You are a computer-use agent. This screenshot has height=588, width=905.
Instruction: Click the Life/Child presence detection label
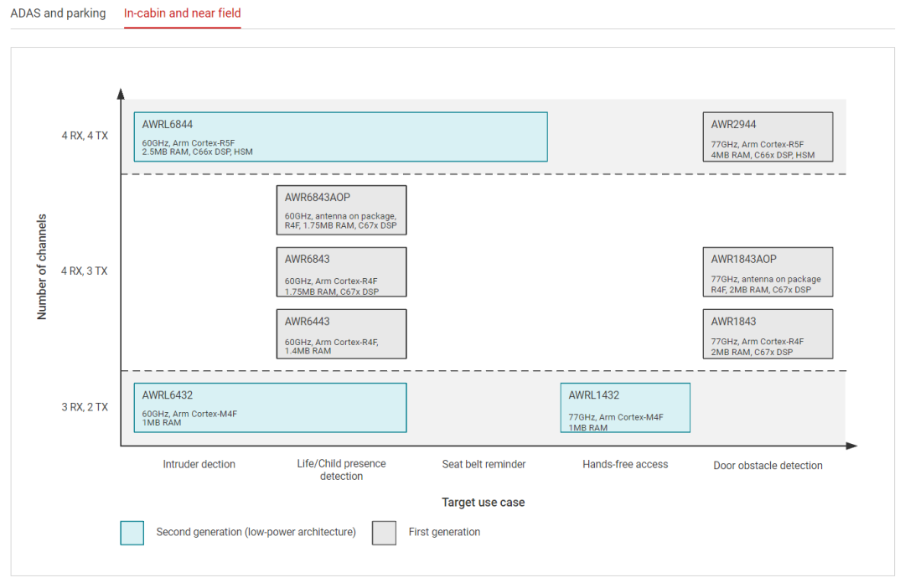tap(341, 470)
